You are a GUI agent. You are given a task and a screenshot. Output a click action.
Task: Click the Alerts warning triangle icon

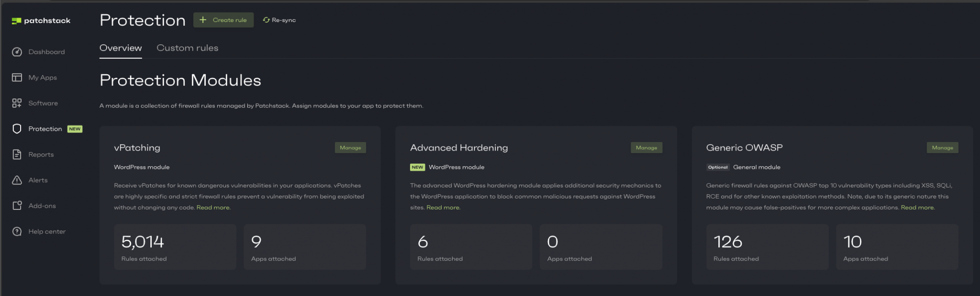pos(17,180)
